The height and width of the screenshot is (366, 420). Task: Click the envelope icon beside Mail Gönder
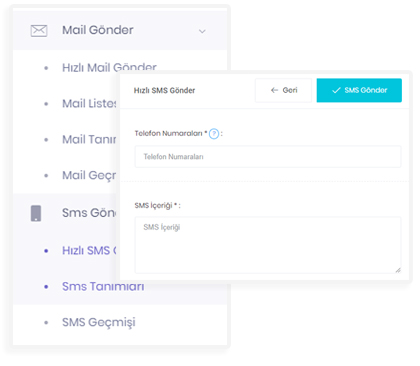[x=39, y=31]
